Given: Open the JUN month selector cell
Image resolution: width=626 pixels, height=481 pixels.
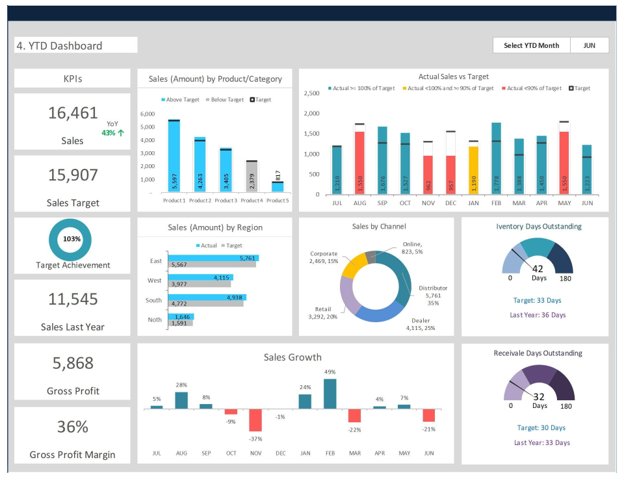Looking at the screenshot, I should 589,46.
